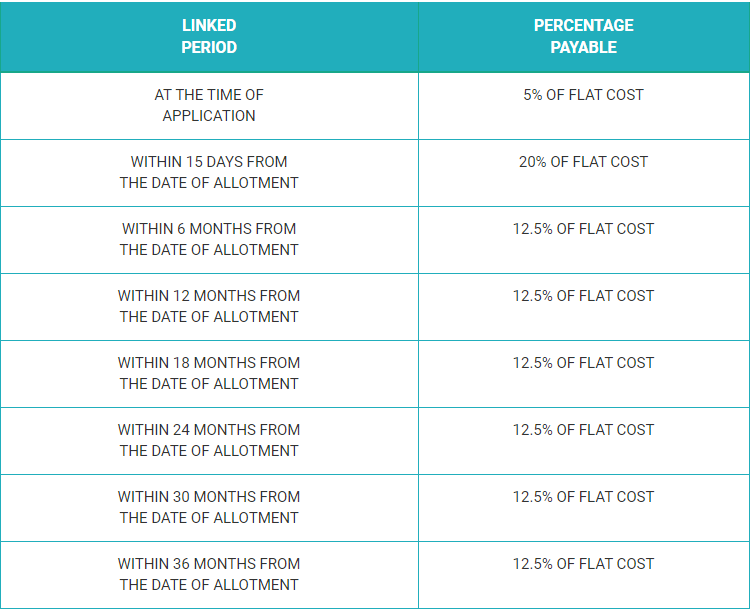Image resolution: width=750 pixels, height=615 pixels.
Task: Select the 'Within 36 months' period cell
Action: (209, 574)
